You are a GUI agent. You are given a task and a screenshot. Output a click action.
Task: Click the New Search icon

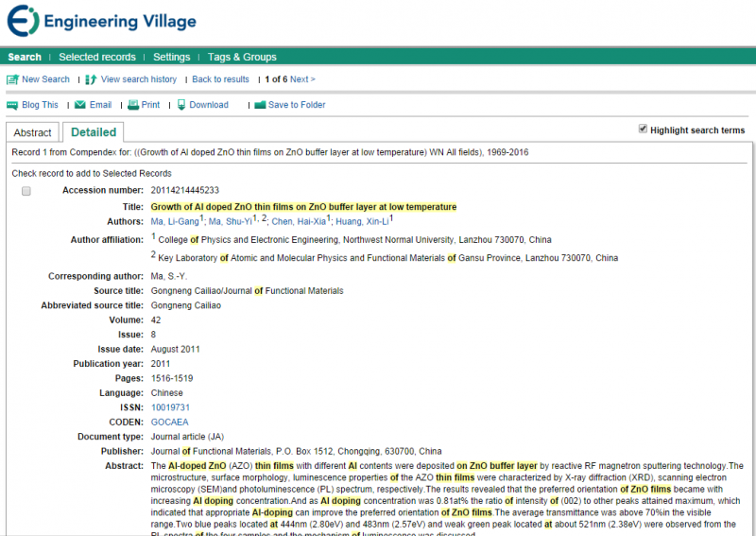[x=12, y=79]
